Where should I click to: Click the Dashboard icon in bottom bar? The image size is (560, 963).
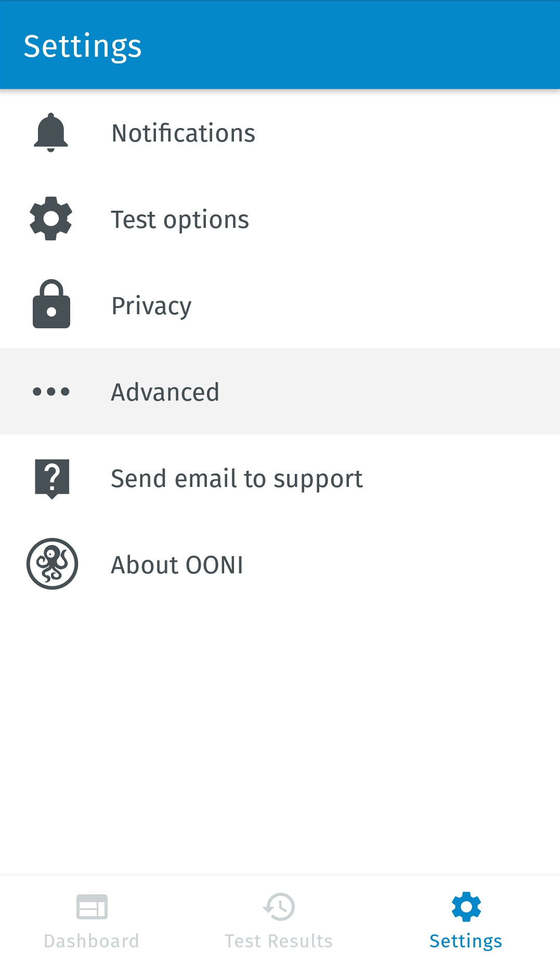[92, 907]
